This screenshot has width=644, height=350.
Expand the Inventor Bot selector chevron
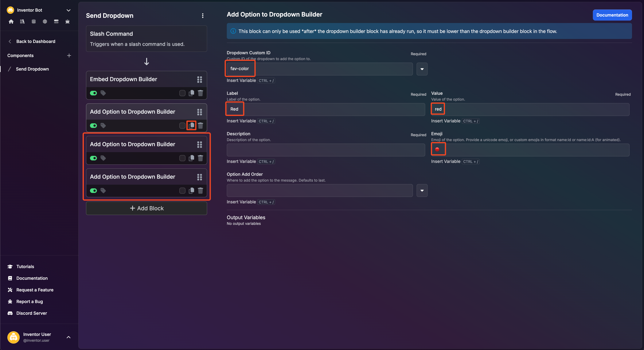pos(68,10)
